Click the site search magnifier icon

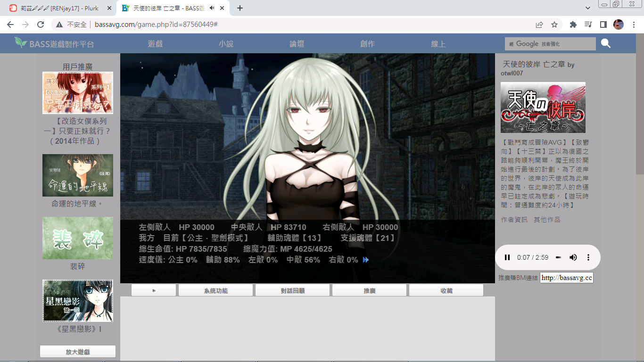pyautogui.click(x=606, y=44)
